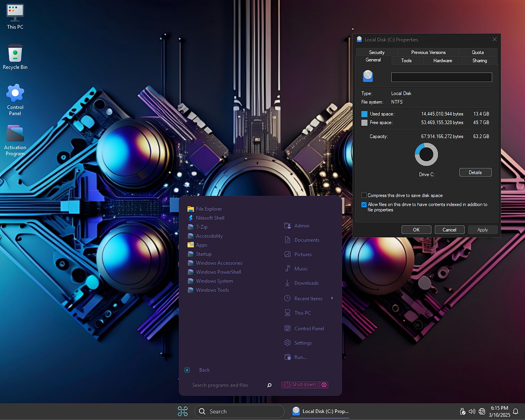Screen dimensions: 525x420
Task: Expand the Windows Accessories folder
Action: point(219,263)
